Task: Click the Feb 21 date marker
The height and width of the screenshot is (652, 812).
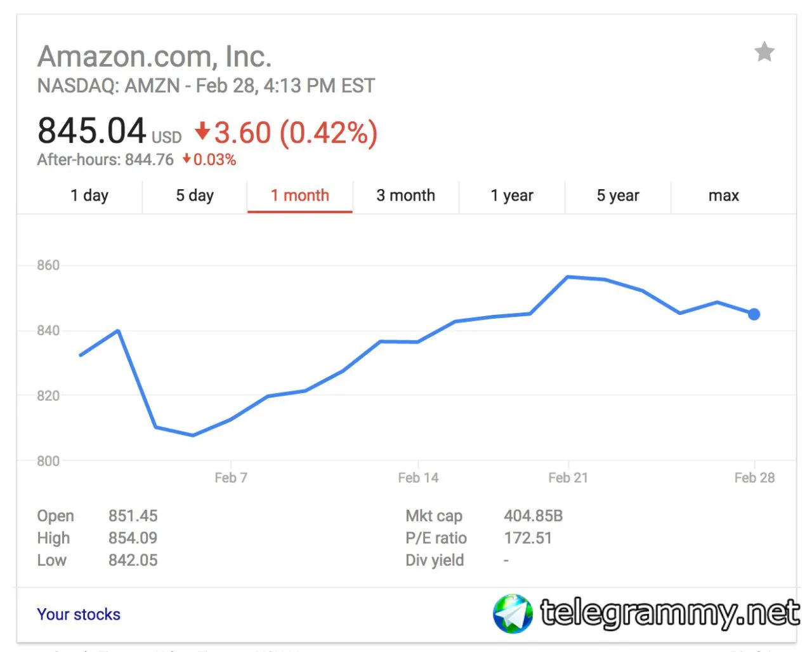Action: click(x=568, y=477)
